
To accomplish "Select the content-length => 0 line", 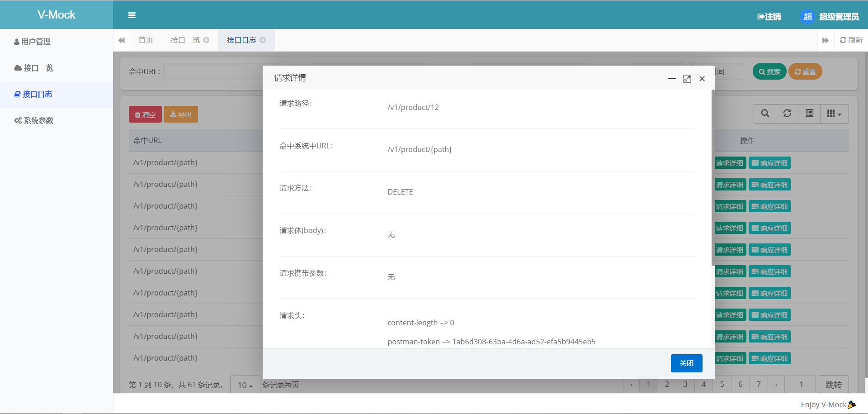I will tap(421, 323).
